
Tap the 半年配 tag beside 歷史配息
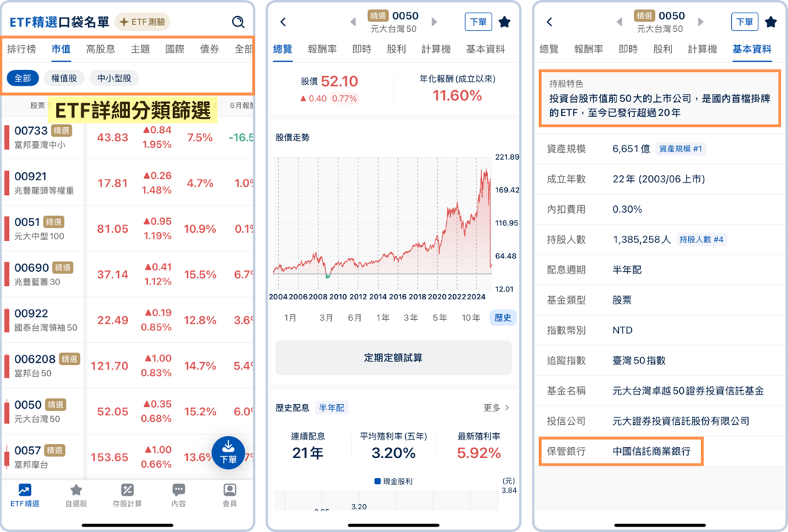[x=332, y=408]
